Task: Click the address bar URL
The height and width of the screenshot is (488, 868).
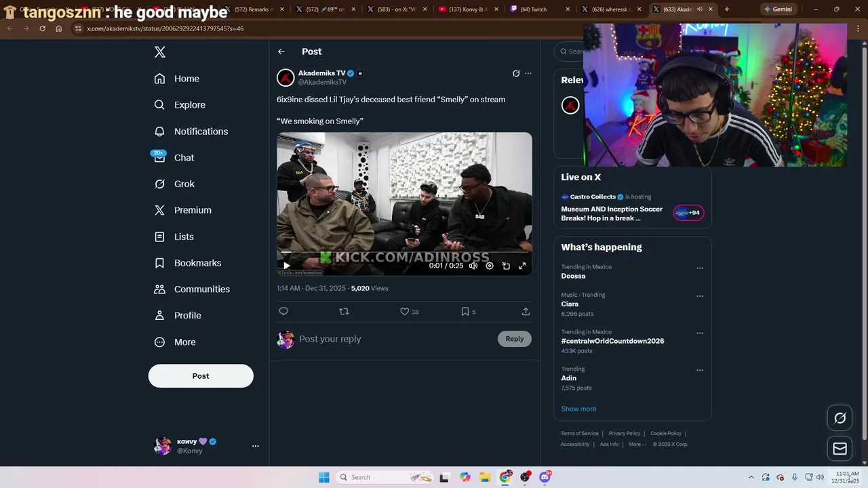Action: pos(165,28)
